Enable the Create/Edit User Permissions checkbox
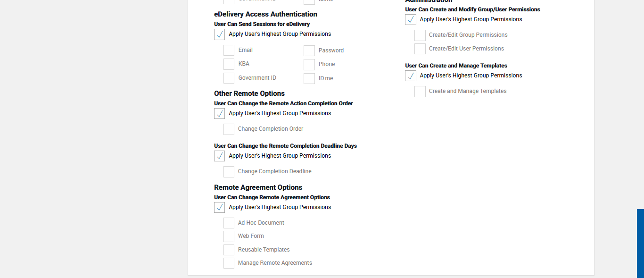Viewport: 644px width, 278px height. [420, 49]
